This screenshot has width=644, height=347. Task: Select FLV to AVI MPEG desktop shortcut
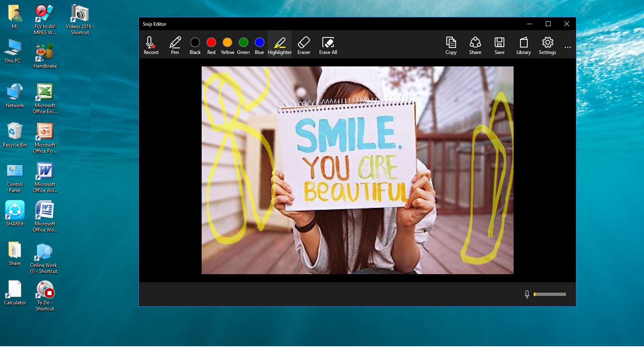pyautogui.click(x=45, y=19)
